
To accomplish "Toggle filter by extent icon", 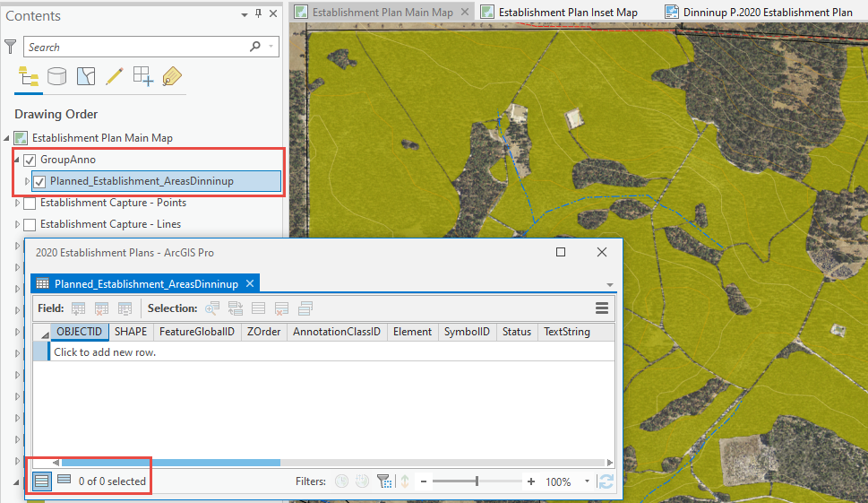I will click(x=384, y=481).
